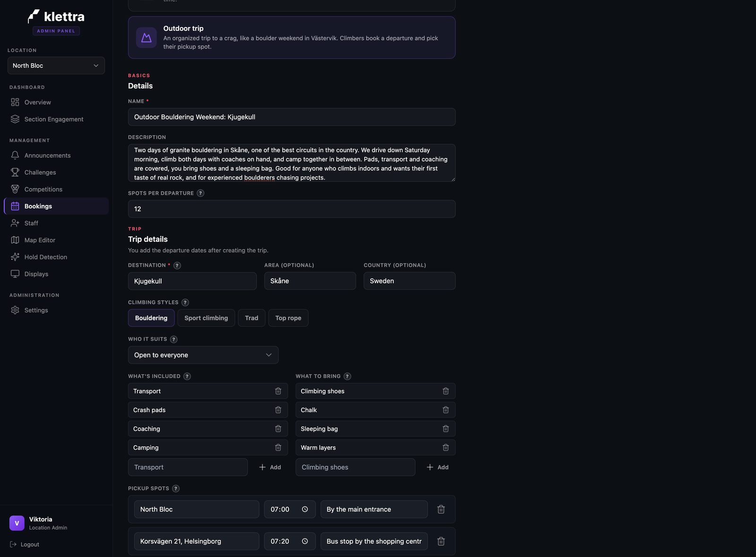Delete the Coaching included item
756x557 pixels.
coord(278,429)
